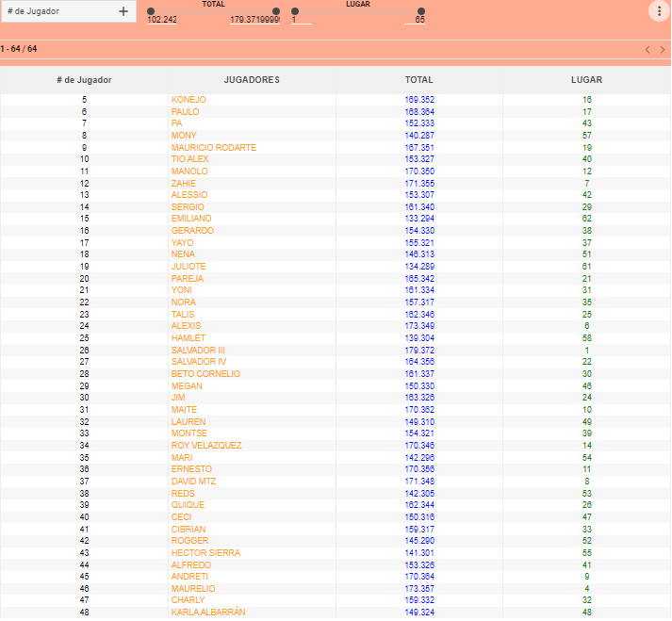
Task: Select player BETO CORNELIO
Action: tap(205, 374)
